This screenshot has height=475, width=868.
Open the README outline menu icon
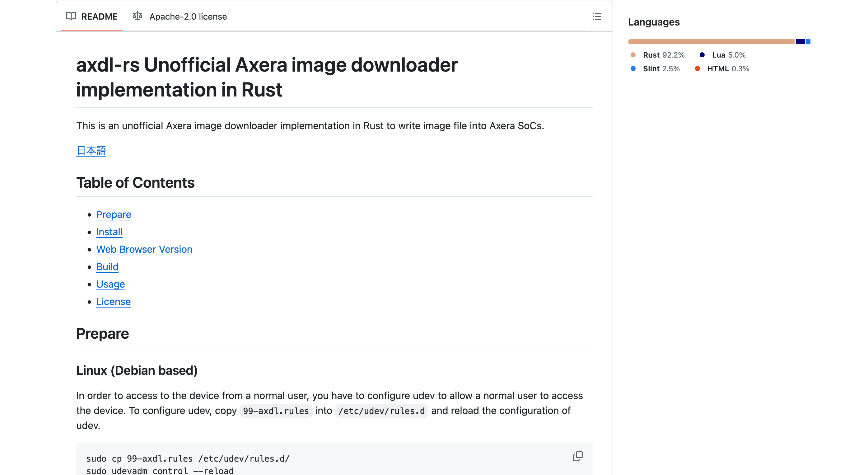click(597, 16)
